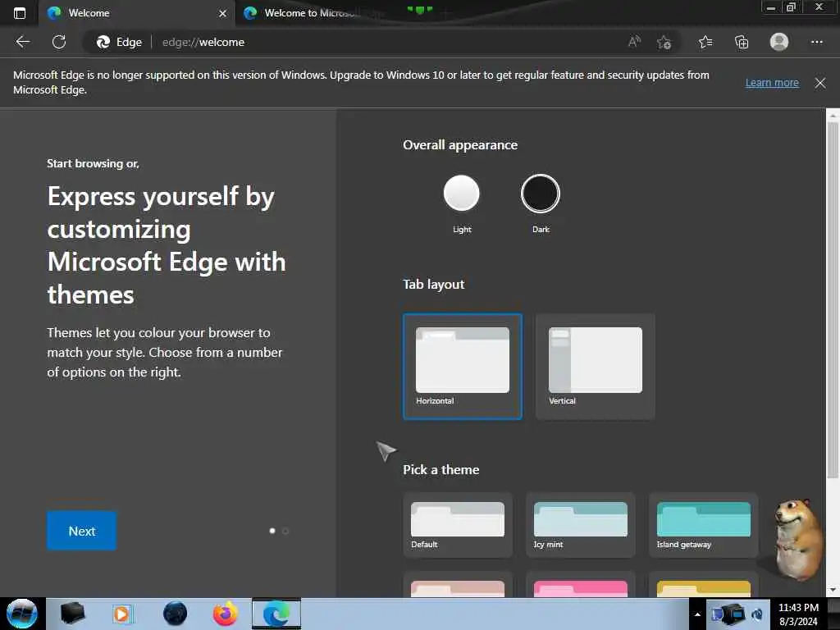840x630 pixels.
Task: Click the first page indicator dot
Action: tap(272, 531)
